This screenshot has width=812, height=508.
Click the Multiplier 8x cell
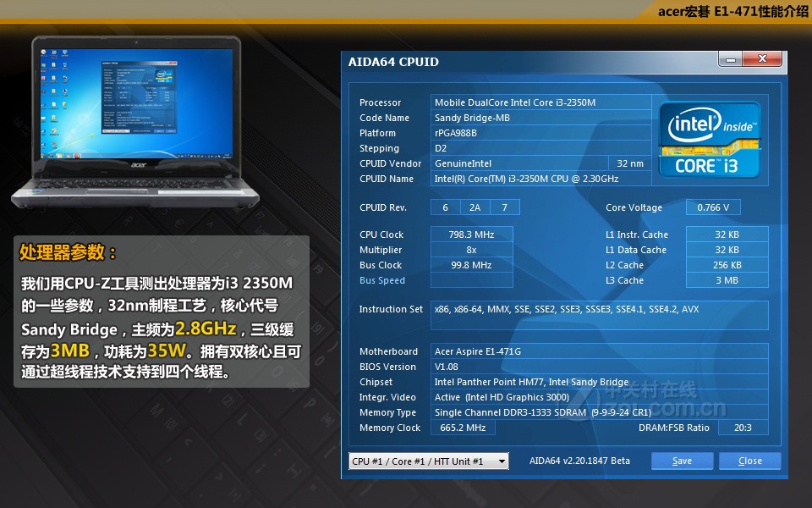471,249
